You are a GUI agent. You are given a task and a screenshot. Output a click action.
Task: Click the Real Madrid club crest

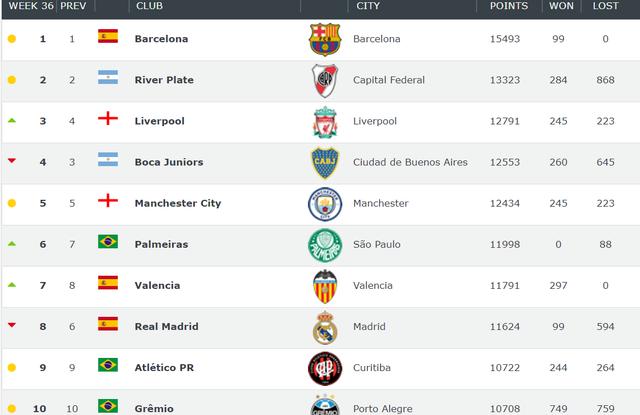click(325, 326)
